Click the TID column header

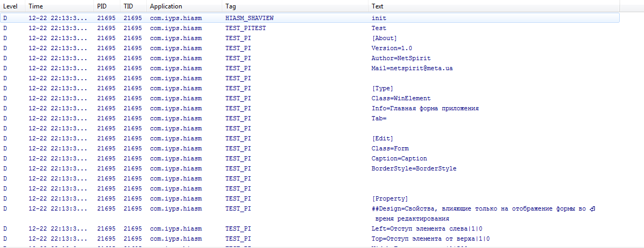coord(128,6)
